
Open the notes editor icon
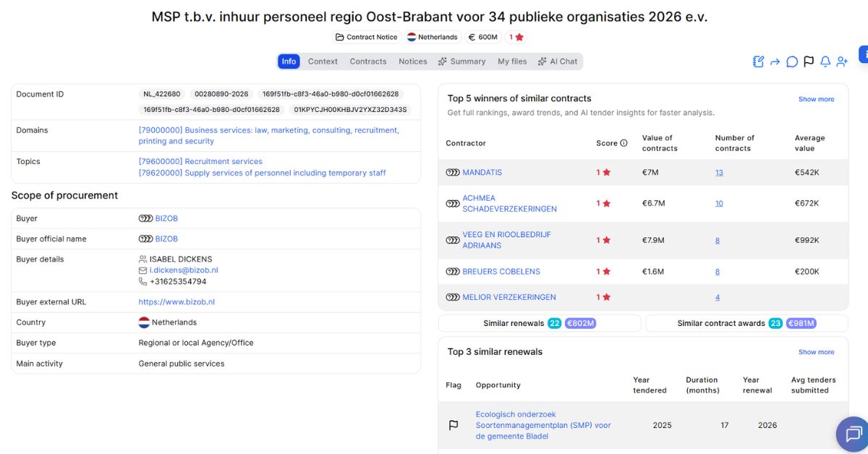(x=758, y=61)
